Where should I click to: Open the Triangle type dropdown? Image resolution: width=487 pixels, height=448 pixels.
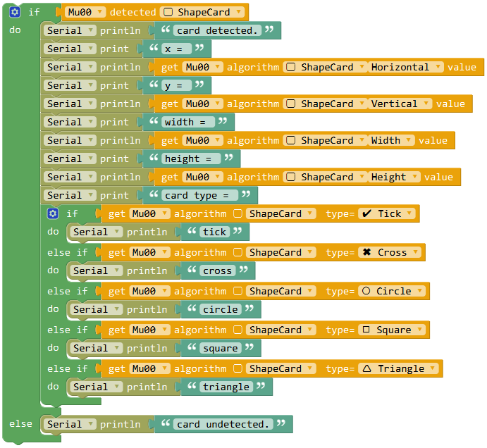[x=398, y=368]
